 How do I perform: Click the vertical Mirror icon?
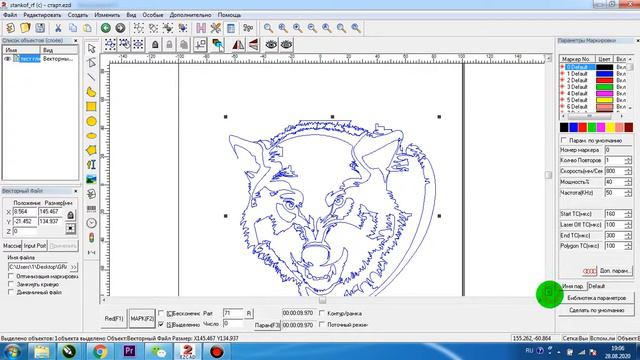tap(253, 44)
